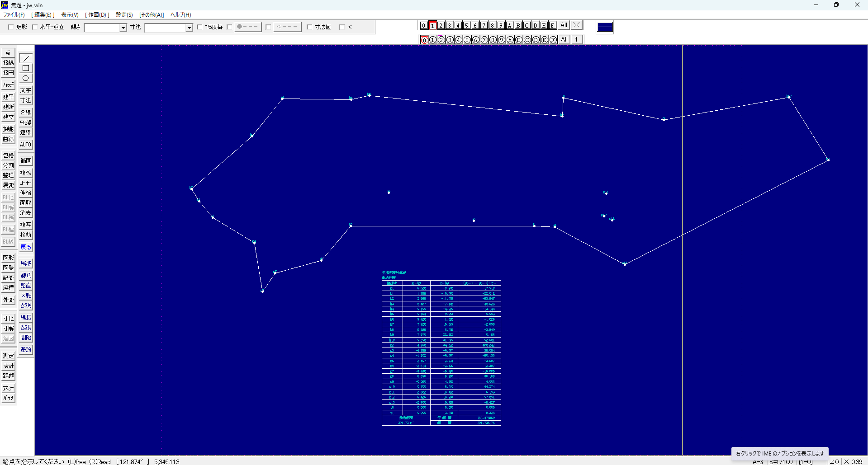The image size is (868, 465).
Task: Open the ファイル(F) menu
Action: click(x=14, y=15)
